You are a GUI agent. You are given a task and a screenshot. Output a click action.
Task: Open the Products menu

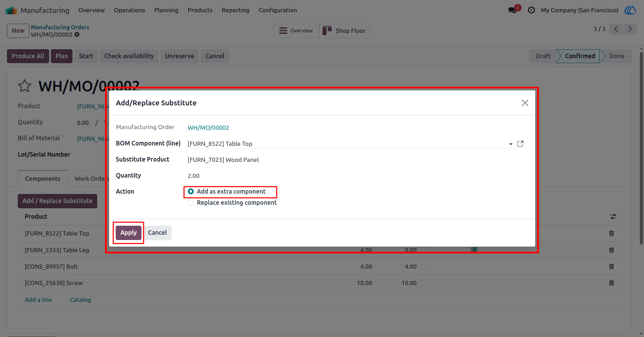tap(200, 10)
